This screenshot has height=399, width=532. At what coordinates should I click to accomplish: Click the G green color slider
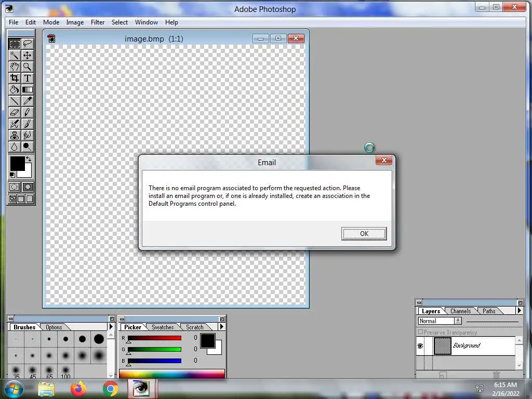coord(154,350)
